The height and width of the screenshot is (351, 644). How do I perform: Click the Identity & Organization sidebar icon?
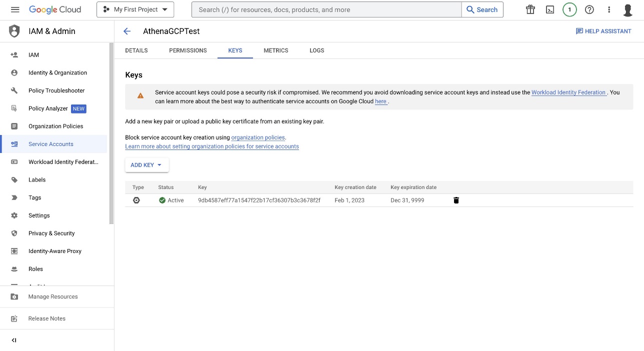(14, 72)
